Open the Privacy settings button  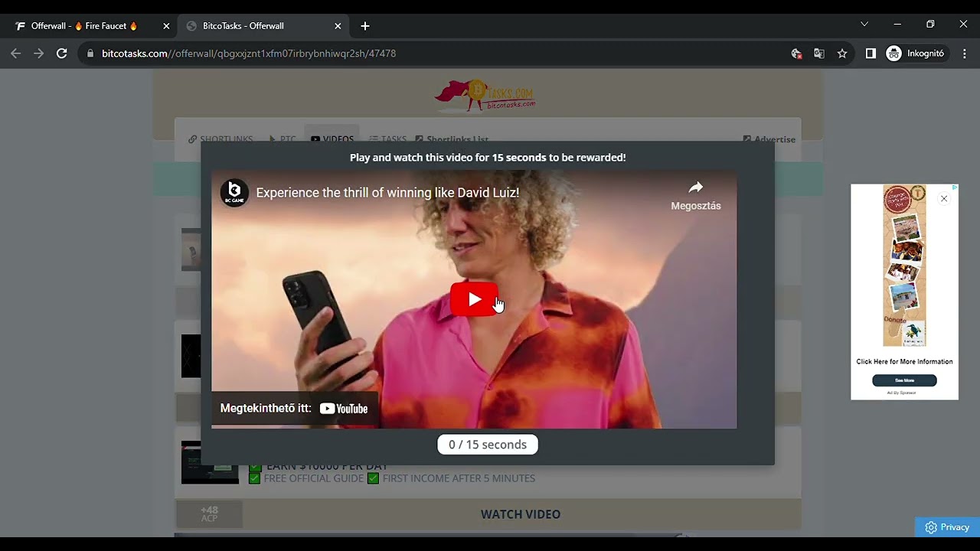(x=947, y=527)
